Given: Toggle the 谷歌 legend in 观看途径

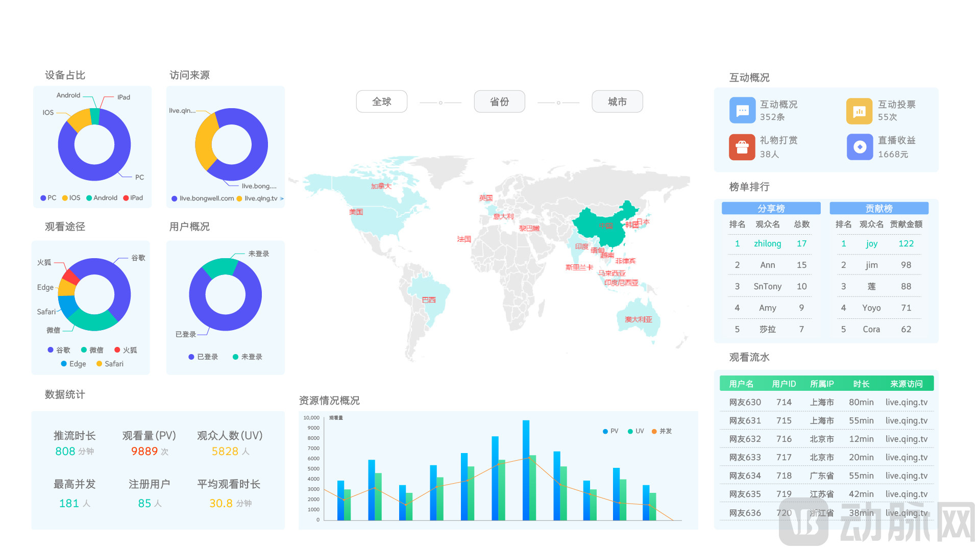Looking at the screenshot, I should click(59, 350).
